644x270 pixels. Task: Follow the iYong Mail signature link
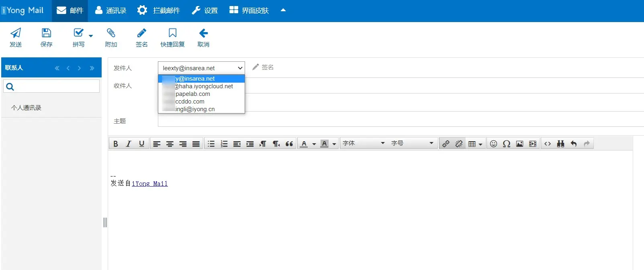(x=149, y=183)
